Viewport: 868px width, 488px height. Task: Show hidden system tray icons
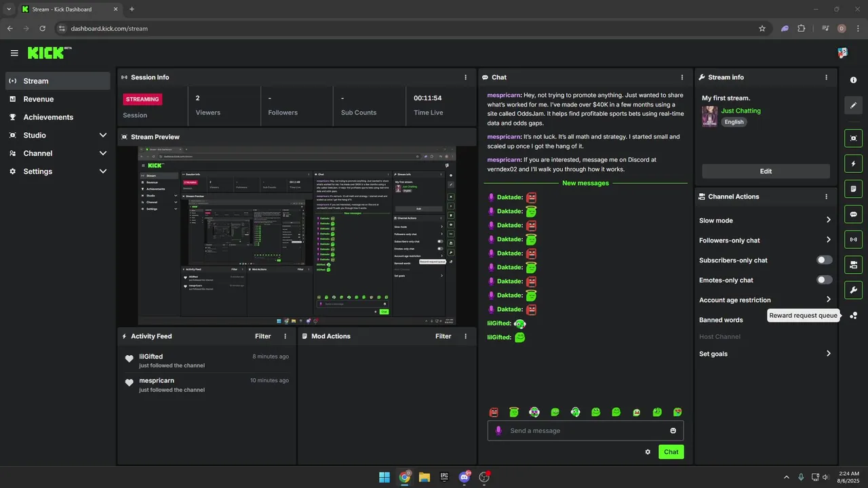point(787,477)
